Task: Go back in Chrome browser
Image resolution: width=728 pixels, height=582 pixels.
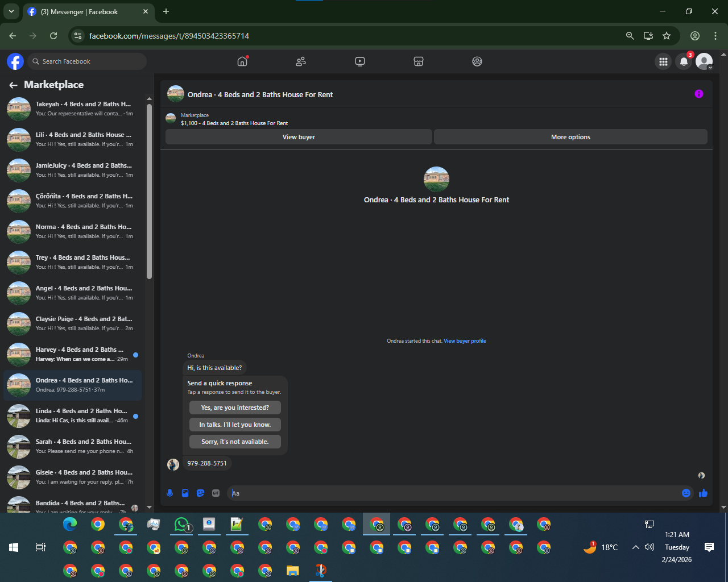Action: click(13, 36)
